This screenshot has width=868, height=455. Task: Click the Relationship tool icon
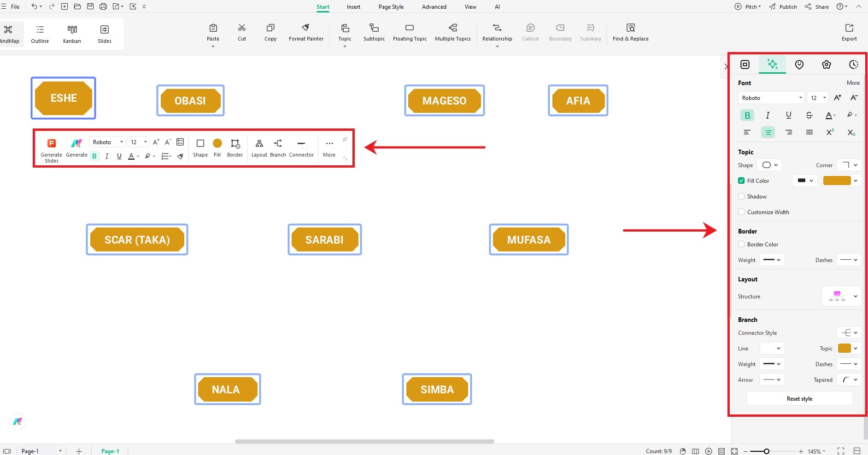(497, 28)
